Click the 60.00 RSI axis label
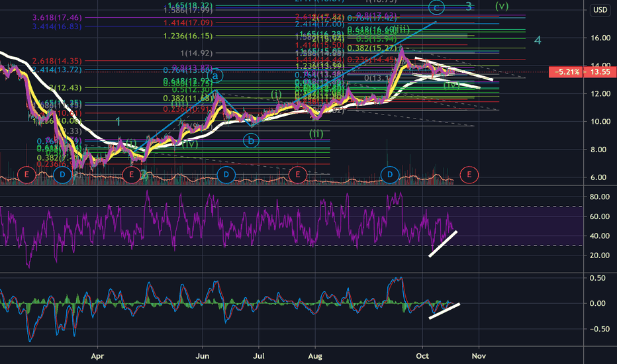 click(600, 216)
